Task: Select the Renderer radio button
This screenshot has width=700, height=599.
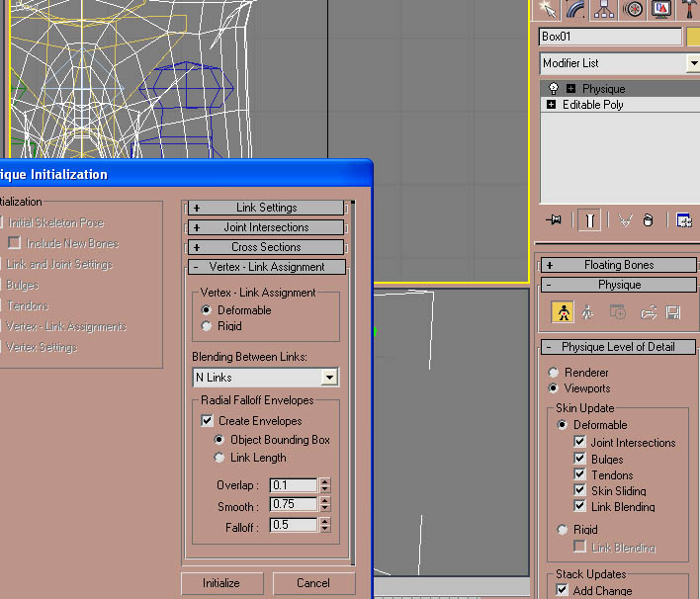Action: coord(554,373)
